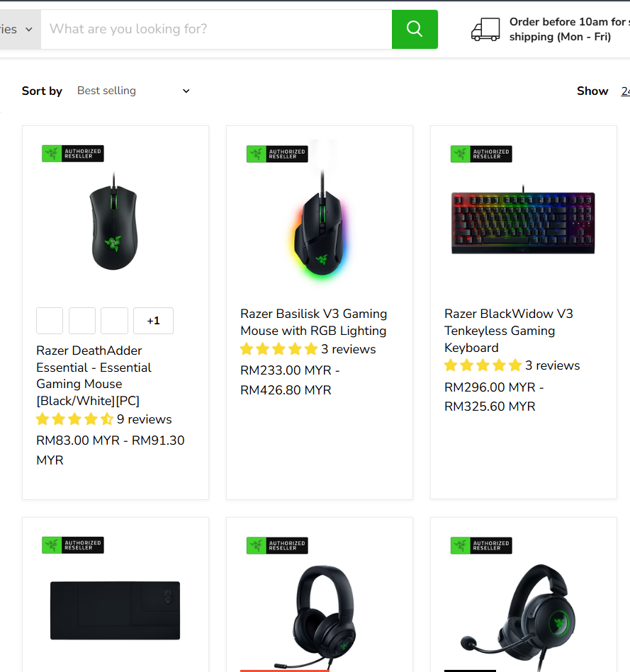Click Authorized Reseller badge on Basilisk V3 card
Viewport: 630px width, 672px height.
pyautogui.click(x=276, y=154)
